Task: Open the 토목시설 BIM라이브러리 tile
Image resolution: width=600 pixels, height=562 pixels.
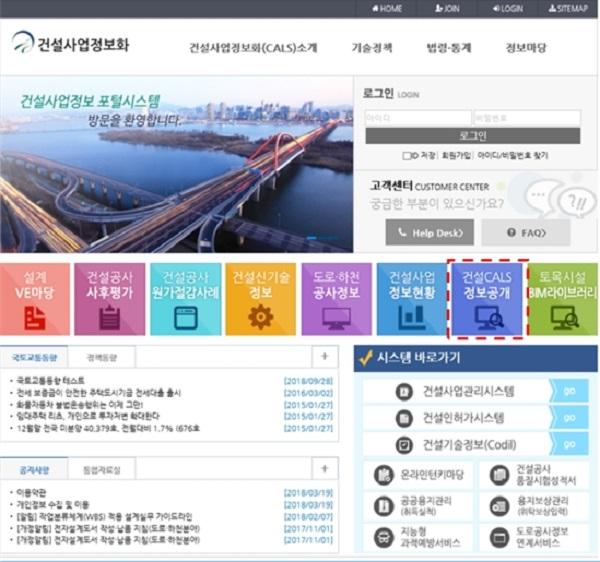Action: click(x=562, y=298)
